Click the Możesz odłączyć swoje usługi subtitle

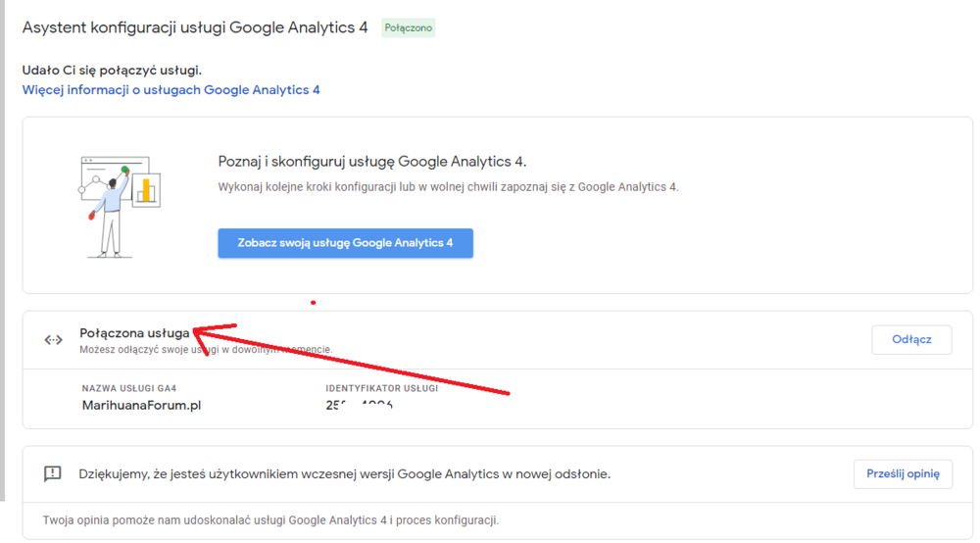(x=205, y=349)
